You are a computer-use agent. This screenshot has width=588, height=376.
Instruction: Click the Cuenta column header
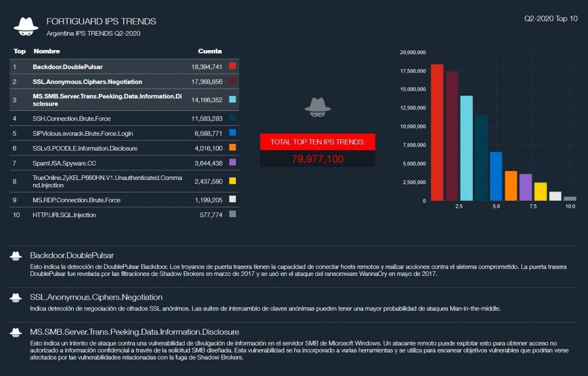point(210,51)
